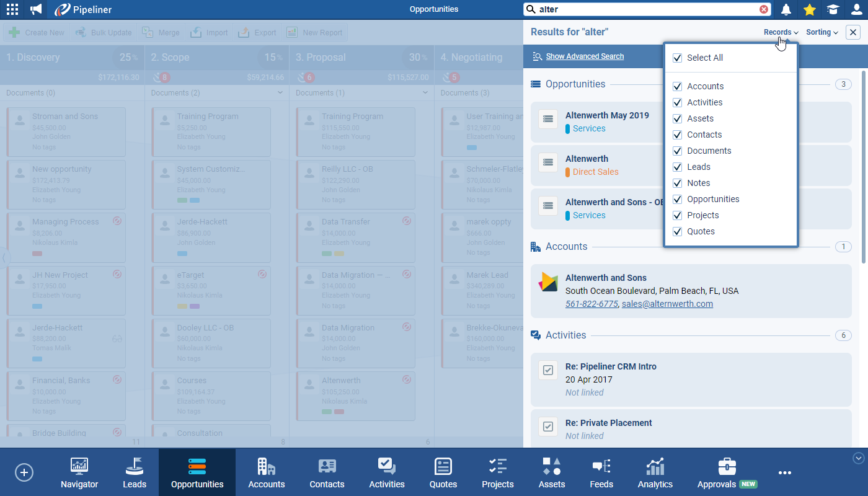The image size is (868, 496).
Task: Uncheck the Documents checkbox
Action: (678, 151)
